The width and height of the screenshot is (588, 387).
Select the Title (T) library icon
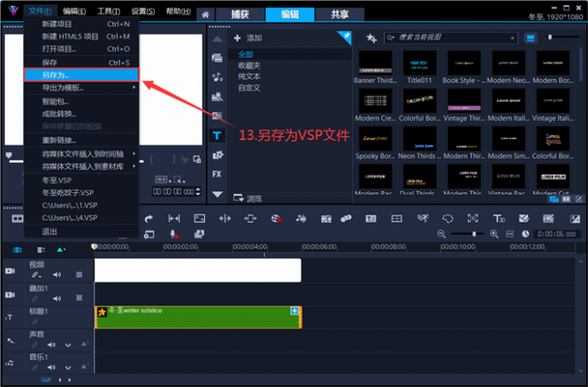click(217, 135)
